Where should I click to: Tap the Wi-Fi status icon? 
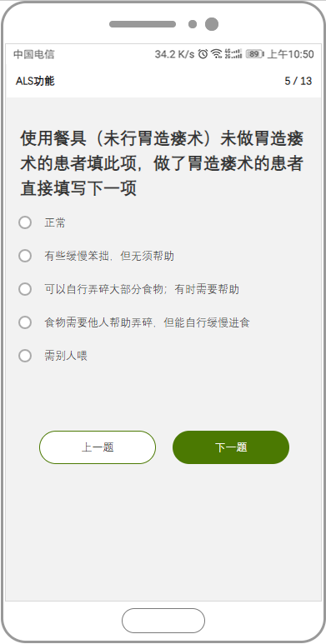(x=216, y=54)
